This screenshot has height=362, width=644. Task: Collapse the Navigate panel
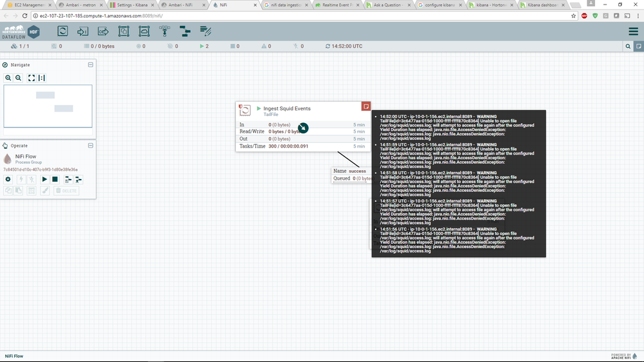(x=90, y=65)
